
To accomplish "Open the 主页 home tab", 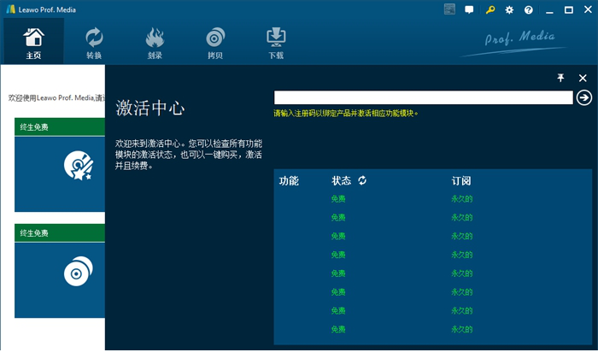I will tap(33, 41).
